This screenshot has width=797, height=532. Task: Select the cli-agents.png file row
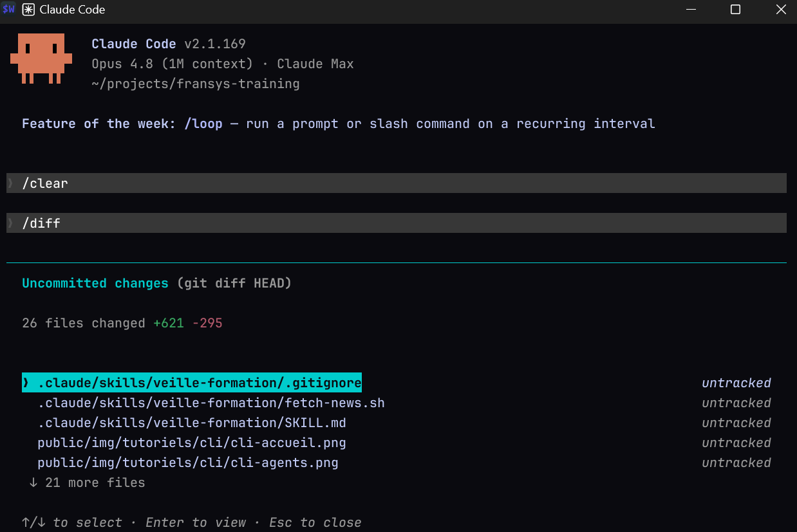[396, 463]
